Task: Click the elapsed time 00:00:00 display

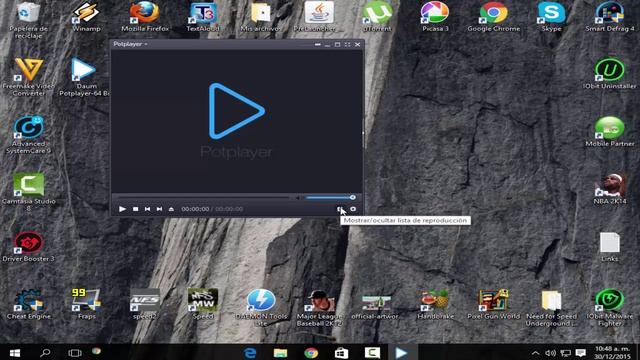Action: click(195, 209)
